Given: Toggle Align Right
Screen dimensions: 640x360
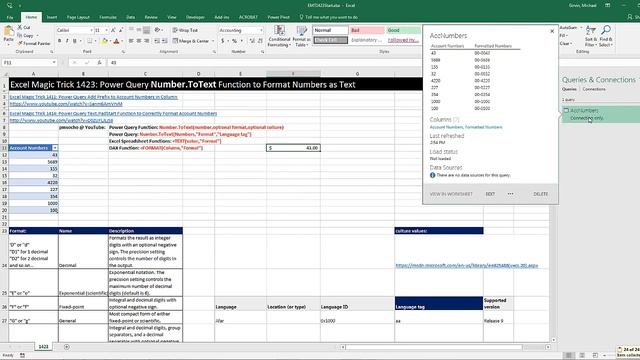Looking at the screenshot, I should tap(147, 41).
